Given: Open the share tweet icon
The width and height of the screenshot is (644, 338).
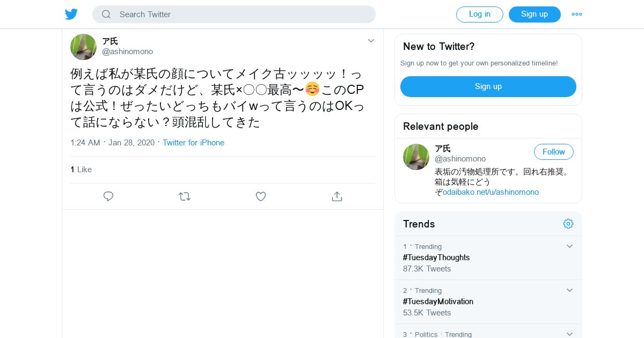Looking at the screenshot, I should pyautogui.click(x=337, y=196).
